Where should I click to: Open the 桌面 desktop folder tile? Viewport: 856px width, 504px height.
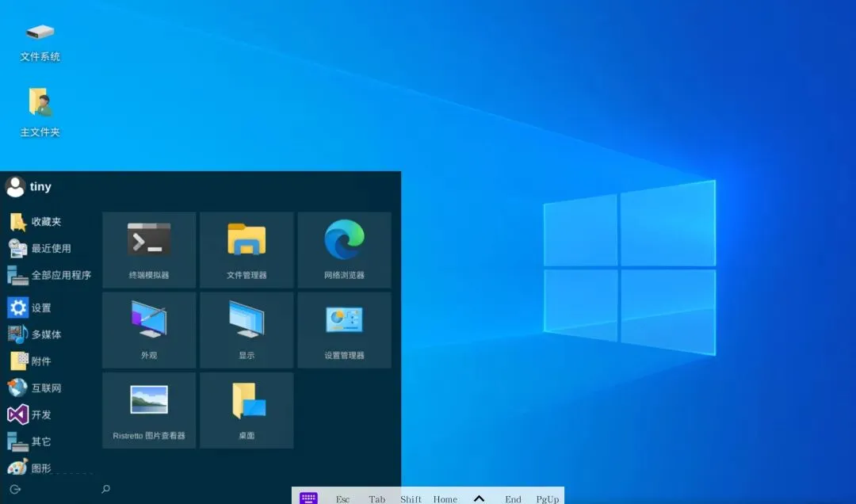[x=246, y=410]
